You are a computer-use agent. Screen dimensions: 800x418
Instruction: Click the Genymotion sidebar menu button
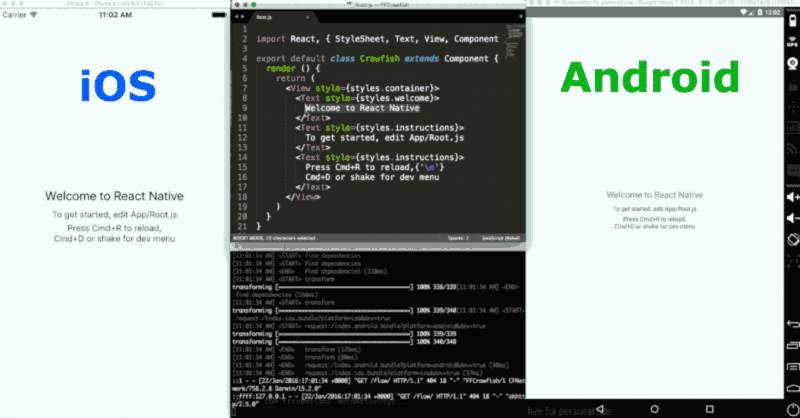tap(793, 367)
